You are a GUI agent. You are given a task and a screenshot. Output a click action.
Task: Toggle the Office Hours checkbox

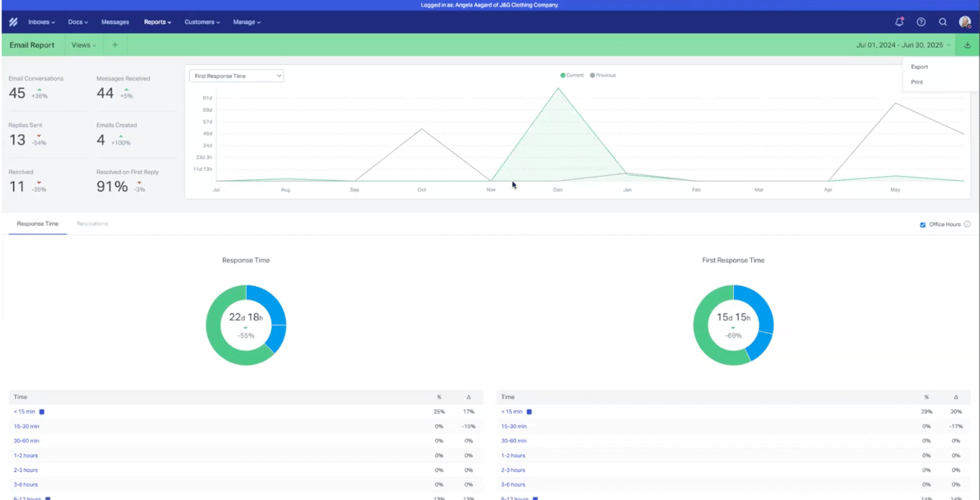pyautogui.click(x=923, y=225)
